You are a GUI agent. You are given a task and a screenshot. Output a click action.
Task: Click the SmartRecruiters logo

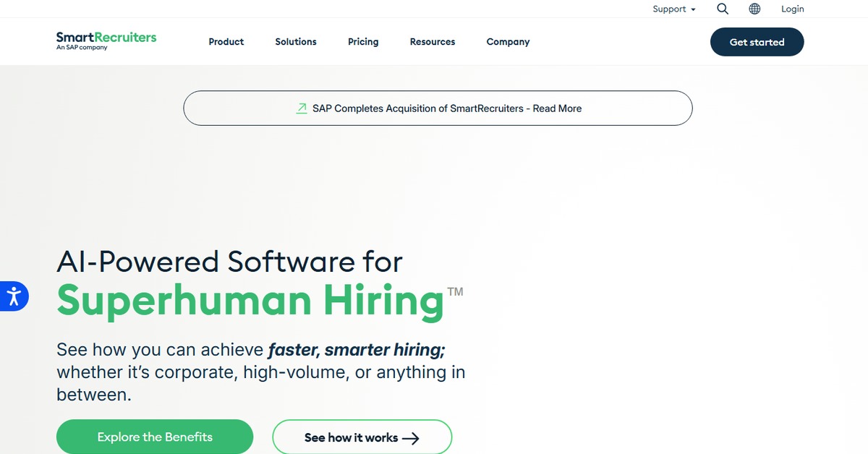(x=106, y=38)
